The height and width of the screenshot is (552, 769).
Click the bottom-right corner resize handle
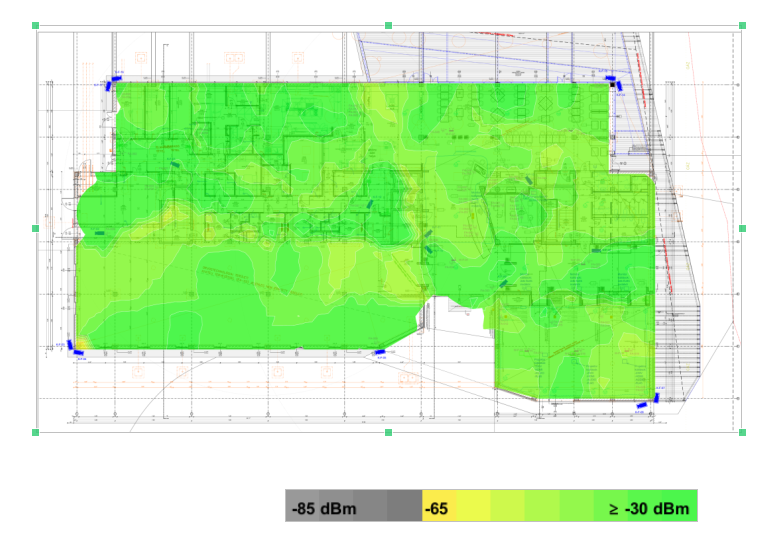(742, 432)
